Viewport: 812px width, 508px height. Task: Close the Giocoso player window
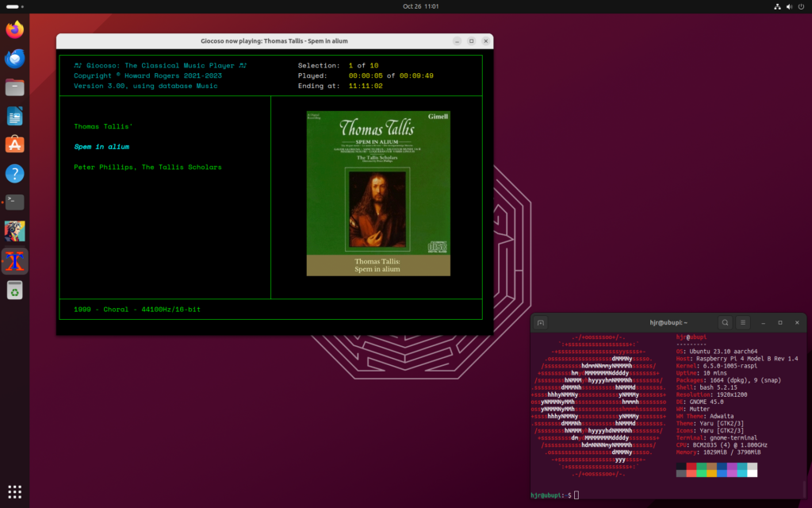[486, 41]
